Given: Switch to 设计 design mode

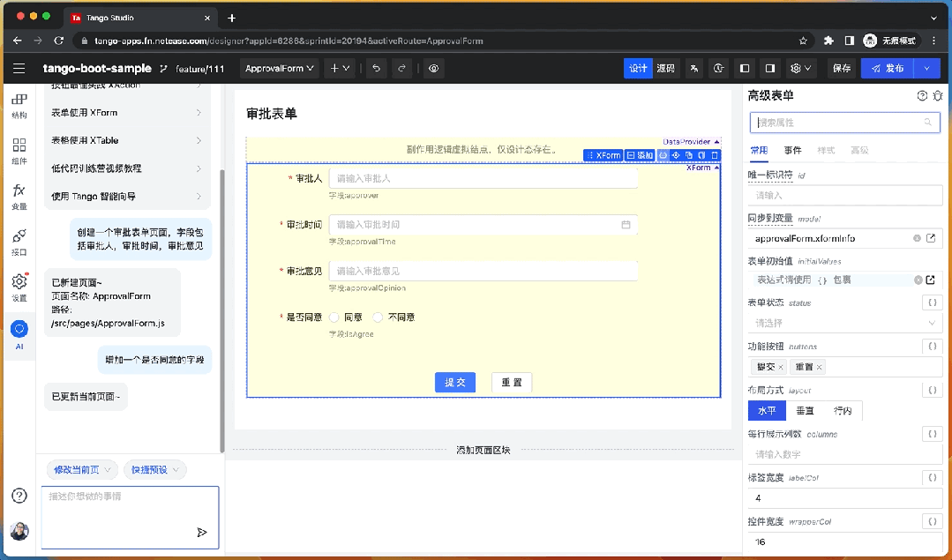Looking at the screenshot, I should [638, 69].
